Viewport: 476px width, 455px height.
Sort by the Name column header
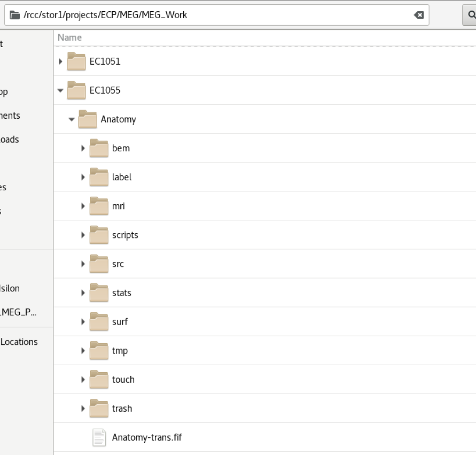click(x=69, y=37)
